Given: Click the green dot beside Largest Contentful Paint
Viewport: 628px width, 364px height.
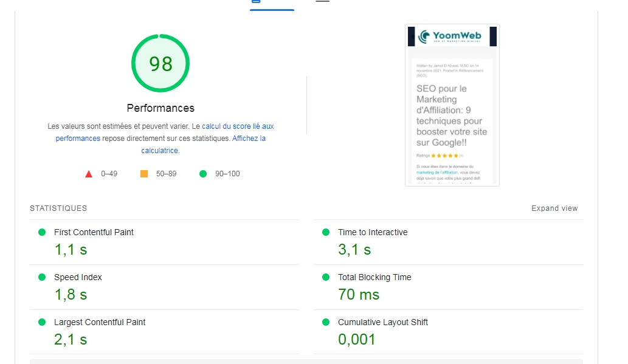Looking at the screenshot, I should tap(42, 322).
